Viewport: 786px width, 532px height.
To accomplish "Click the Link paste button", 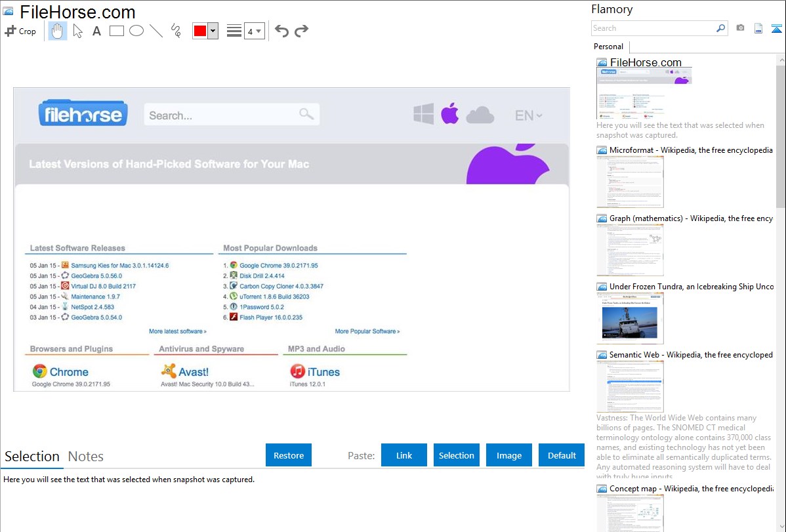I will click(x=404, y=455).
